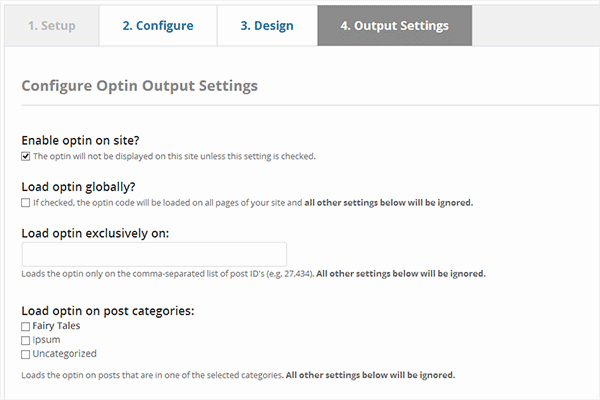Select the Uncategorized category checkbox
This screenshot has width=600, height=400.
(x=26, y=354)
